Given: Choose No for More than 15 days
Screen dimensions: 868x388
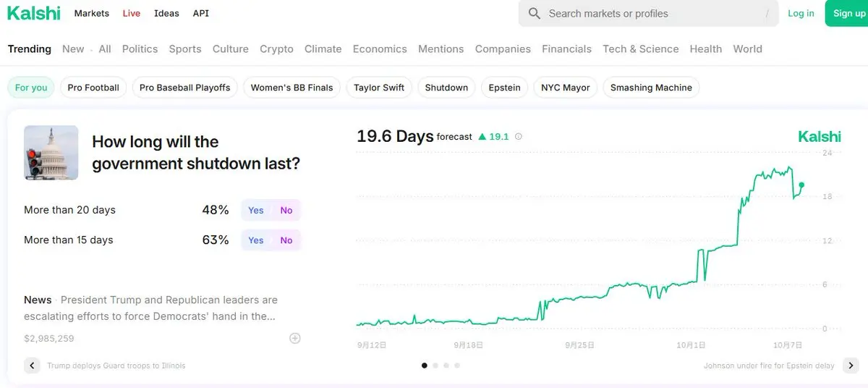Looking at the screenshot, I should (x=286, y=240).
